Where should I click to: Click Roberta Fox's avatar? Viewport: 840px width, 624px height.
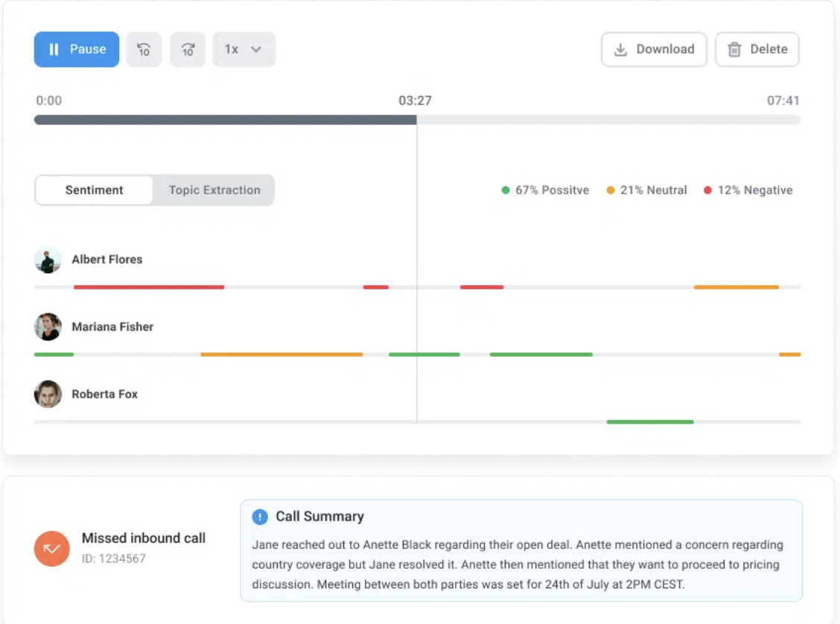pos(48,394)
